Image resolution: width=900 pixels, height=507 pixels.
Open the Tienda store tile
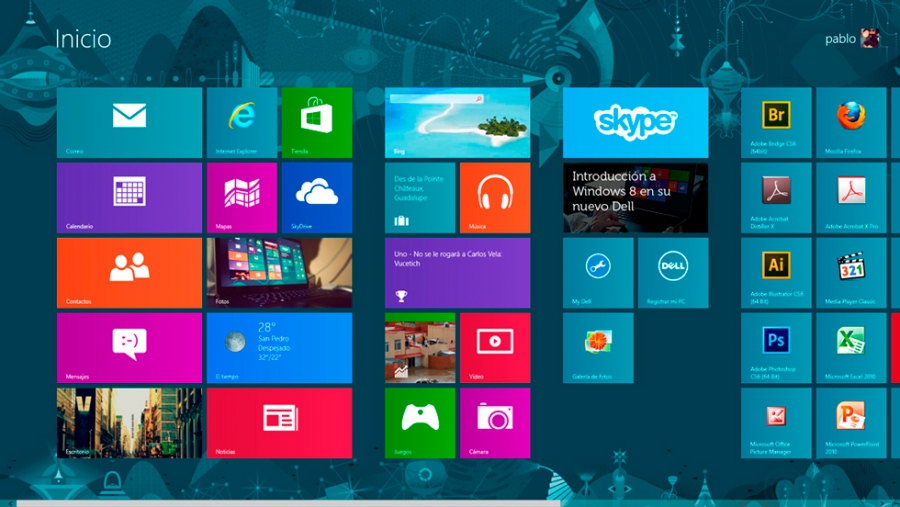317,122
